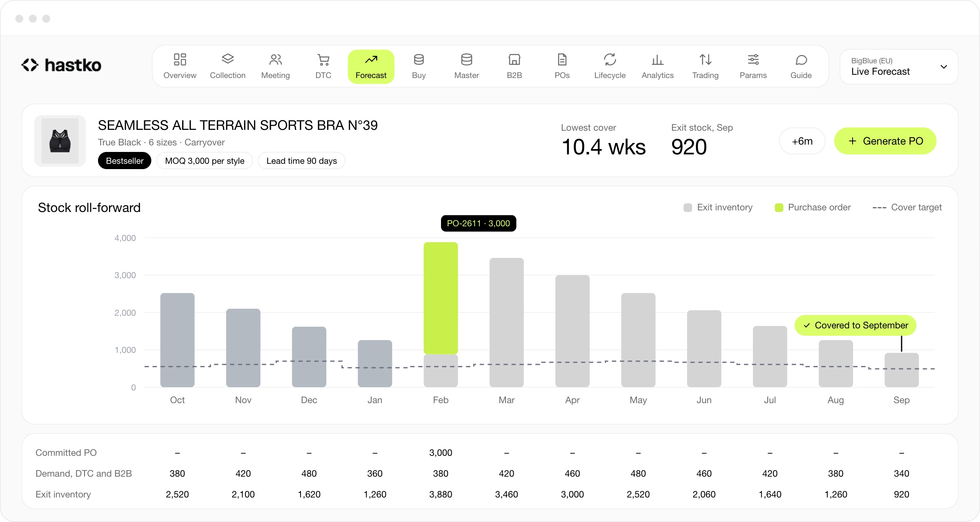Open the Trading up-down arrows icon

tap(705, 60)
